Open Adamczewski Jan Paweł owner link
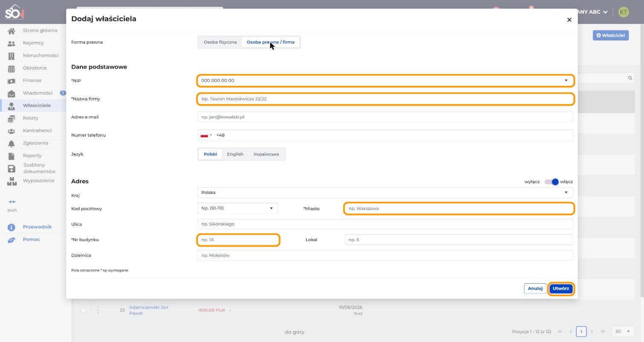The height and width of the screenshot is (342, 644). pos(149,310)
